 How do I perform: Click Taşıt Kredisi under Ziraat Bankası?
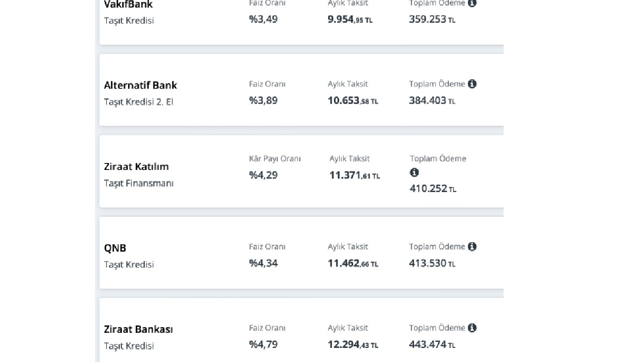[129, 346]
